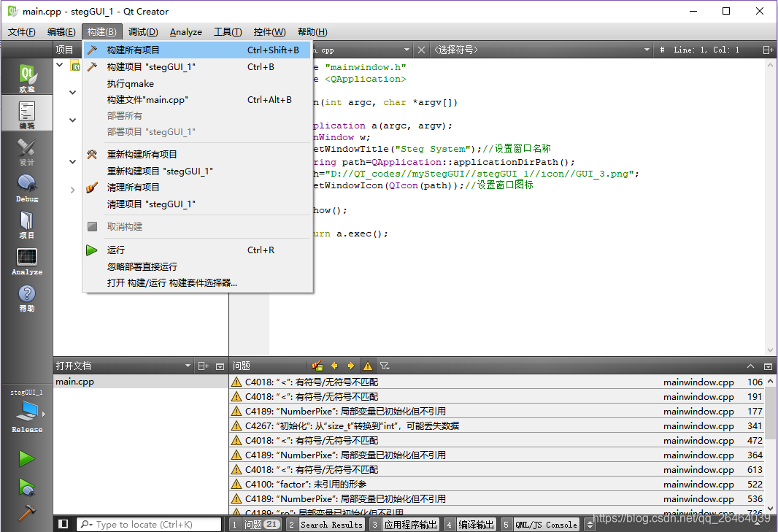Collapse the top project tree node
Screen dimensions: 778x532
pos(60,65)
